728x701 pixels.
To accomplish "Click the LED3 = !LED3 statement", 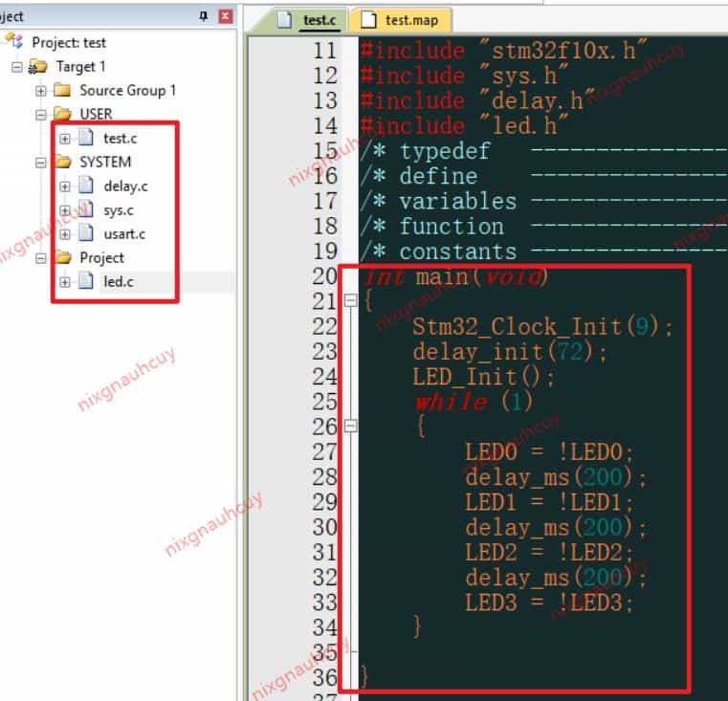I will click(x=549, y=602).
